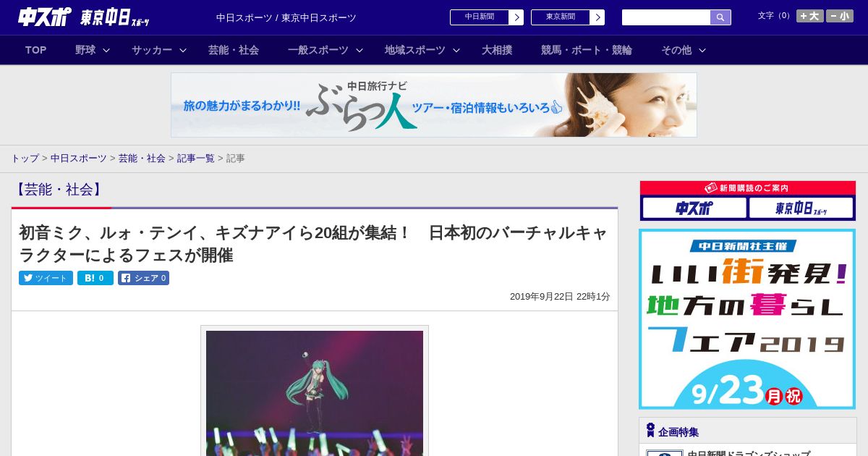The height and width of the screenshot is (456, 868).
Task: Click the Chunichi Sports 中スポ logo
Action: click(x=44, y=17)
